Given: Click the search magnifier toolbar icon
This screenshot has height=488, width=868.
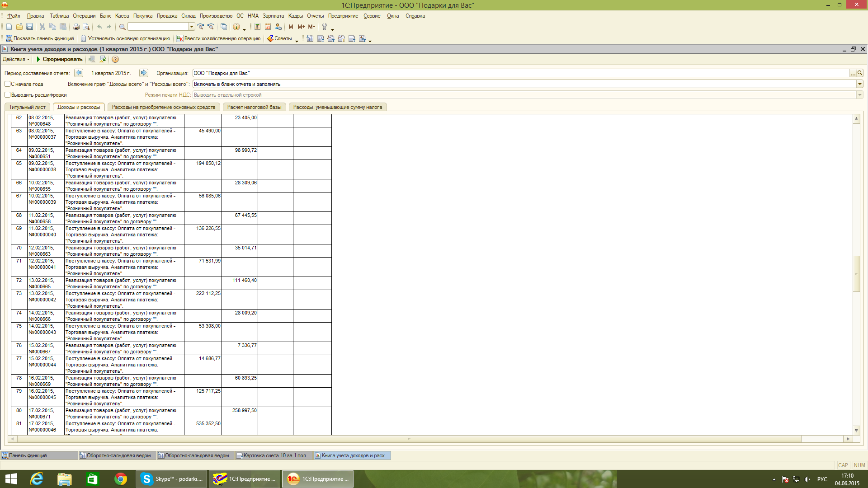Looking at the screenshot, I should [122, 27].
